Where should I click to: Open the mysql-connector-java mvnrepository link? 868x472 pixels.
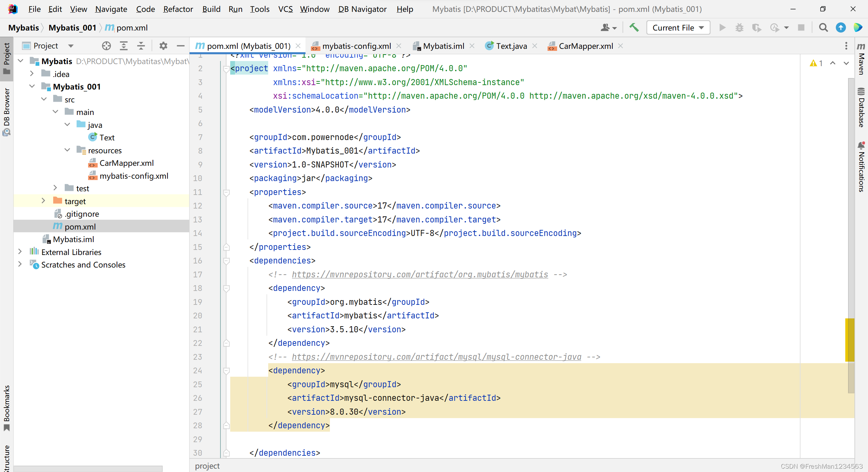(x=436, y=357)
